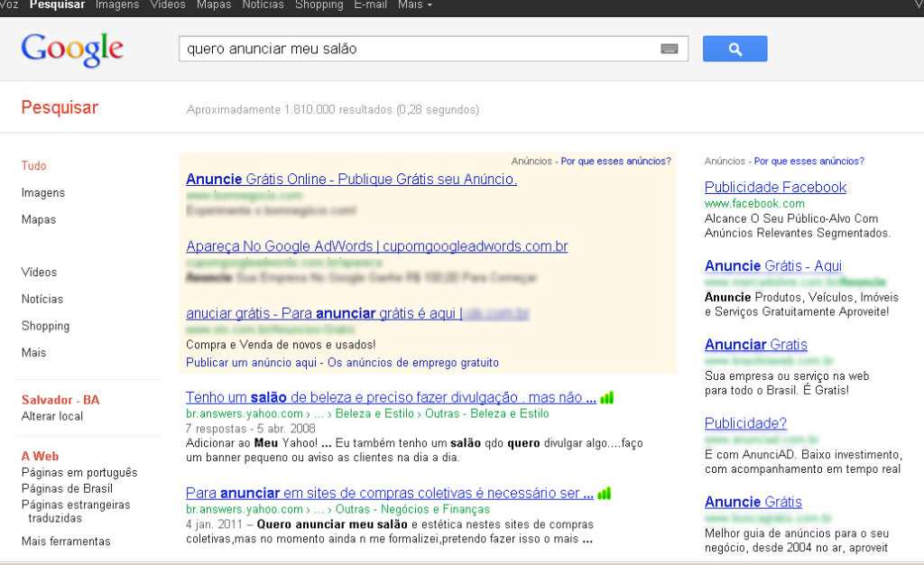Click the blue search magnifier button
The height and width of the screenshot is (565, 924).
coord(735,49)
